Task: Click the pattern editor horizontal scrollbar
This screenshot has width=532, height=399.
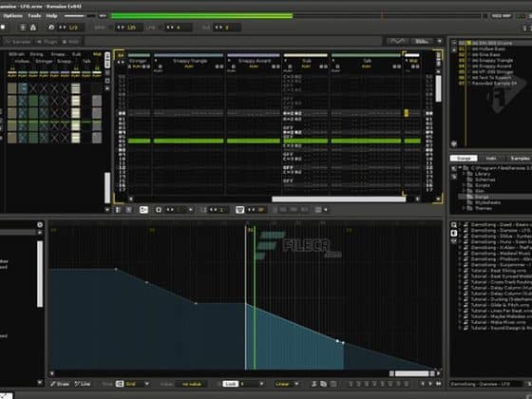Action: pos(338,199)
